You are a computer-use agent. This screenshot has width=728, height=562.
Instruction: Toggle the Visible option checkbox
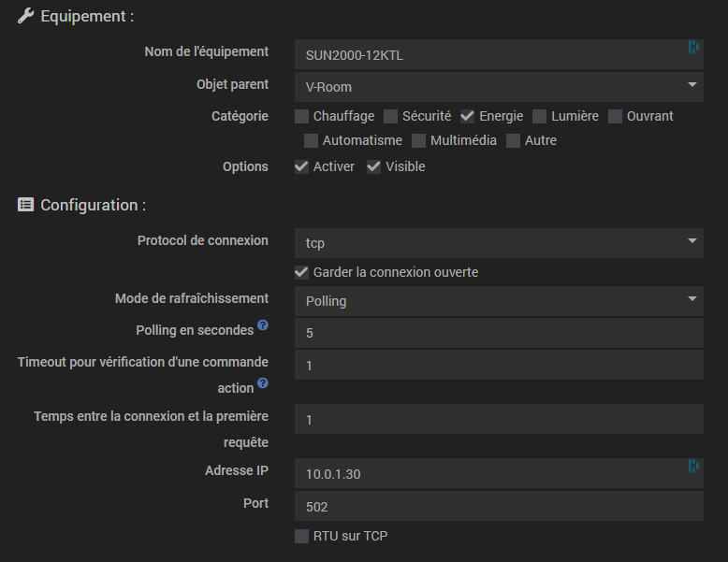pyautogui.click(x=373, y=166)
